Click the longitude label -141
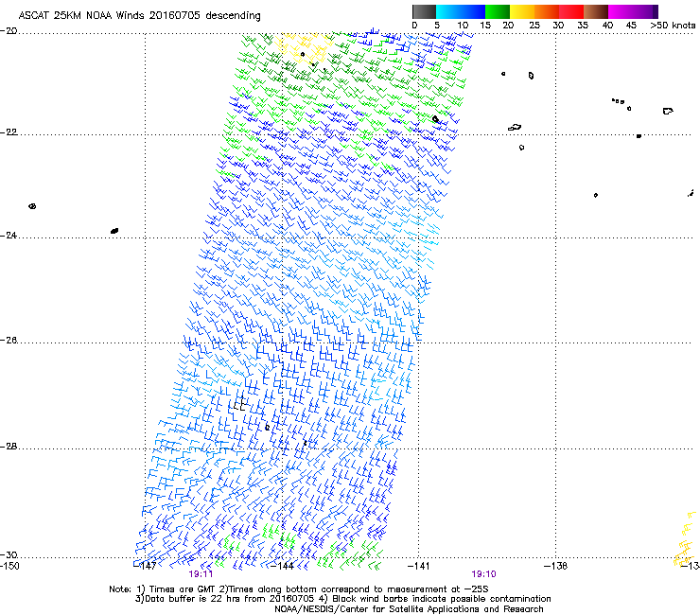 click(x=419, y=566)
